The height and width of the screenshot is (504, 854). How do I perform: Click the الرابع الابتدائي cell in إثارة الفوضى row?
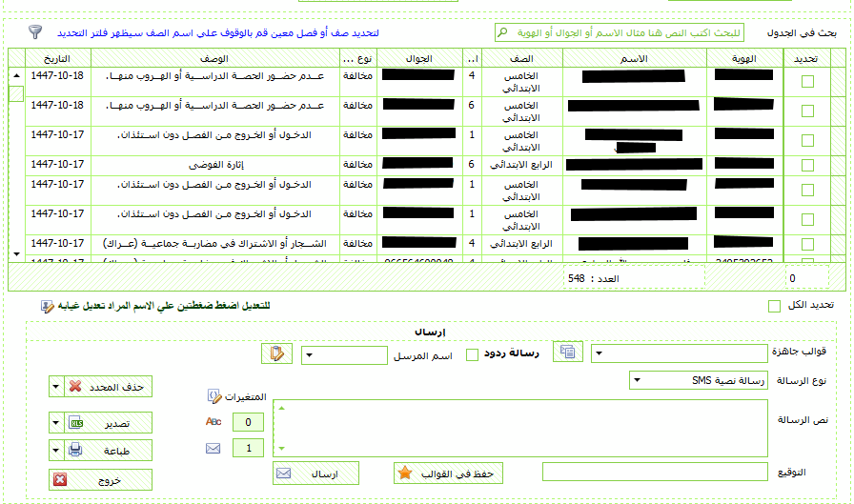point(521,165)
